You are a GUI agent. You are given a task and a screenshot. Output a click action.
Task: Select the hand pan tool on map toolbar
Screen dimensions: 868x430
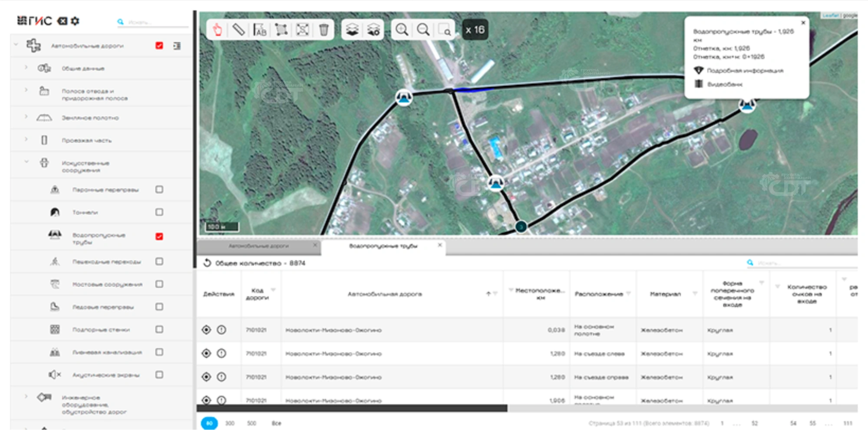218,30
